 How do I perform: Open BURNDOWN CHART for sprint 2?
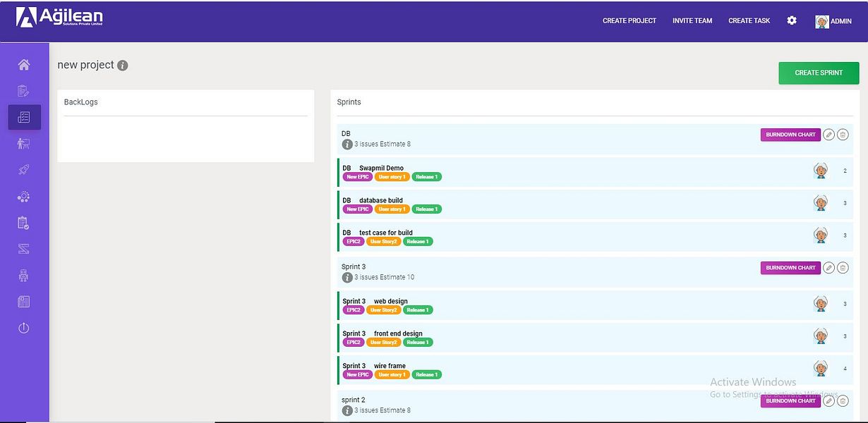click(790, 401)
